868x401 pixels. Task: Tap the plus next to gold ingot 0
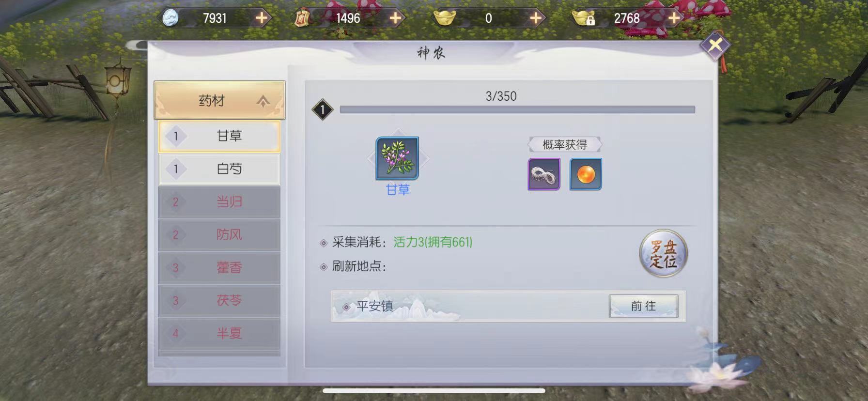[x=535, y=18]
